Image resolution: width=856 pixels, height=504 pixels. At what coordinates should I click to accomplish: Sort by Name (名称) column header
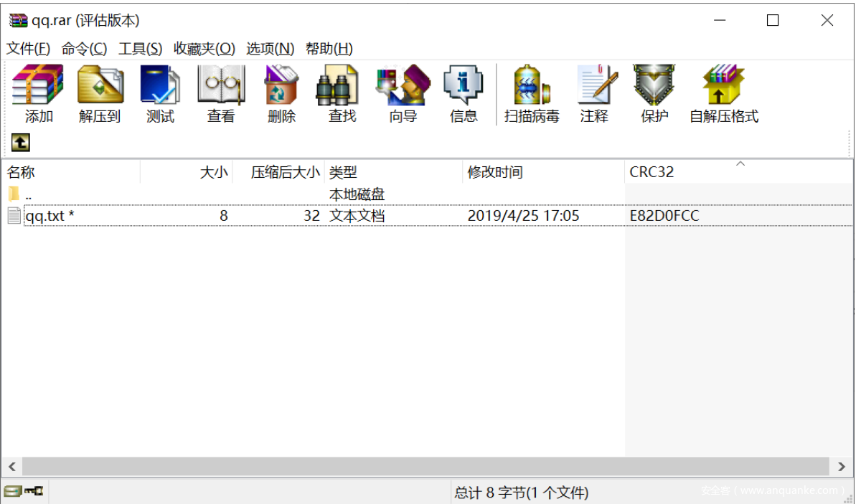(71, 172)
